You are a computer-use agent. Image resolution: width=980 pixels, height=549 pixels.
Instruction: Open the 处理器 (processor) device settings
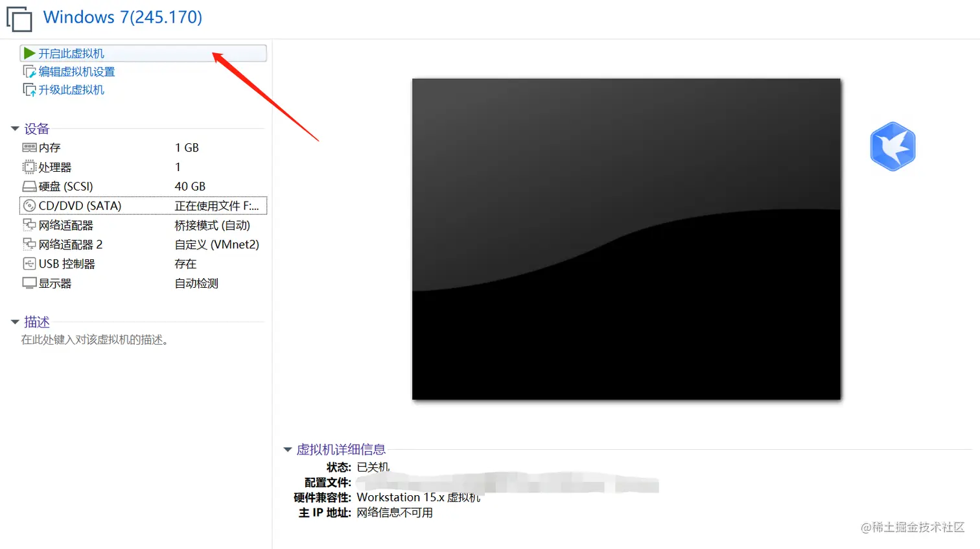click(x=51, y=167)
